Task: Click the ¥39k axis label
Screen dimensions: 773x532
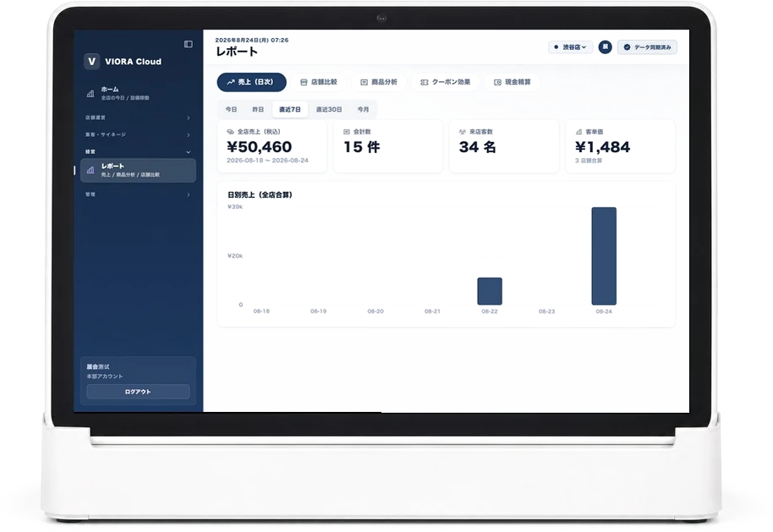Action: click(x=235, y=206)
